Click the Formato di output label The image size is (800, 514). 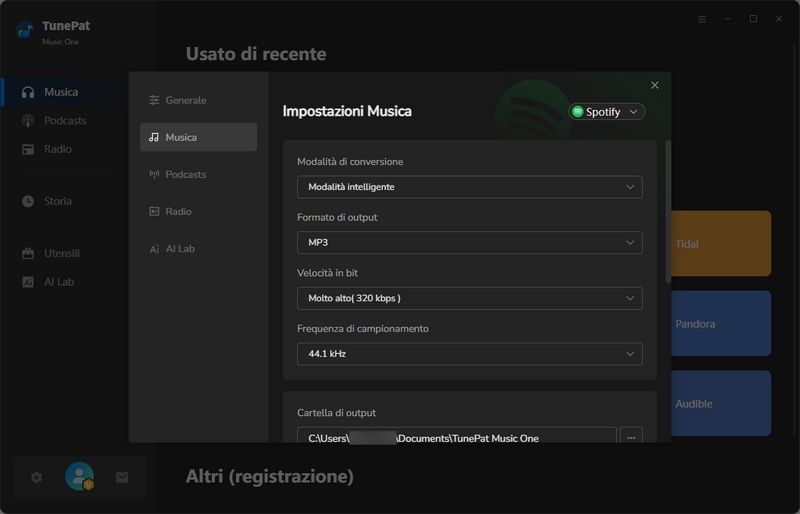point(337,217)
